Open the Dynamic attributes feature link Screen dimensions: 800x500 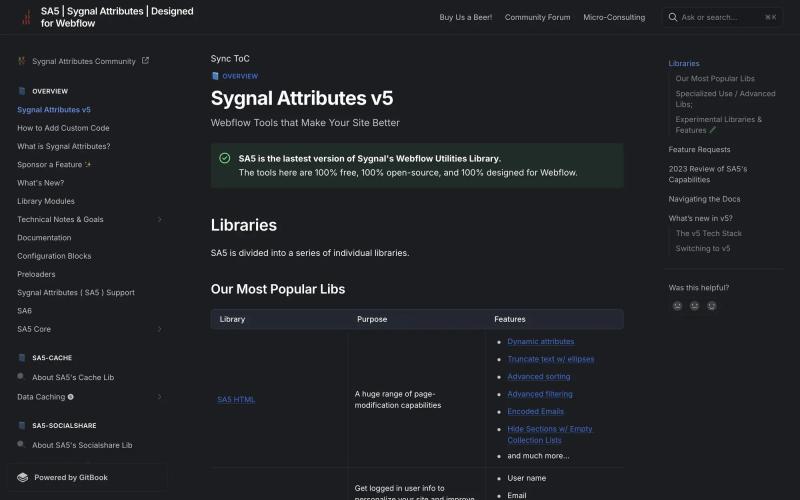click(541, 341)
